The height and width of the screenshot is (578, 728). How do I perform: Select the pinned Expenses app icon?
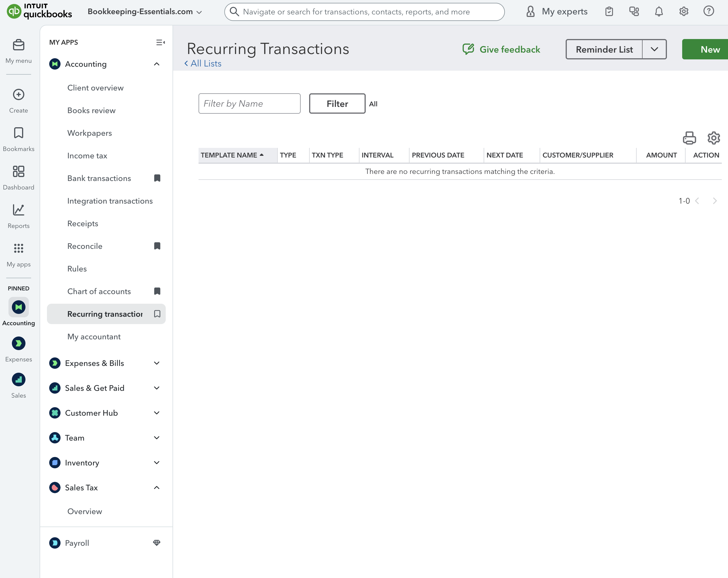click(19, 343)
